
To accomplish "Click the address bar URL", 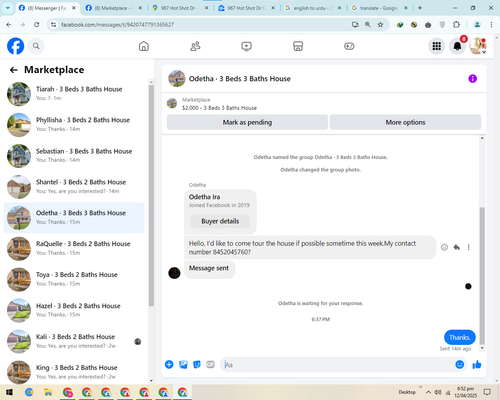I will (117, 25).
